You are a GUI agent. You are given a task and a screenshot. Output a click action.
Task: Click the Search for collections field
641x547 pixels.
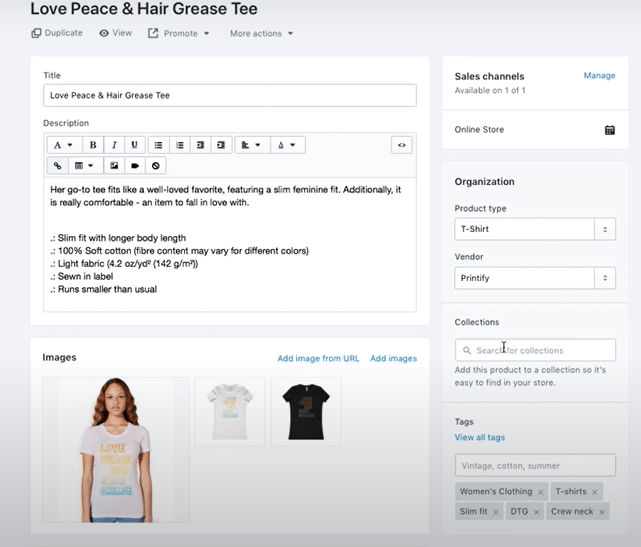[535, 350]
